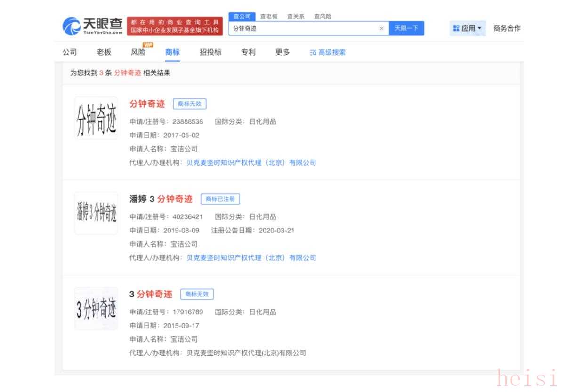565x392 pixels.
Task: Click registration number 23888538
Action: [x=188, y=122]
